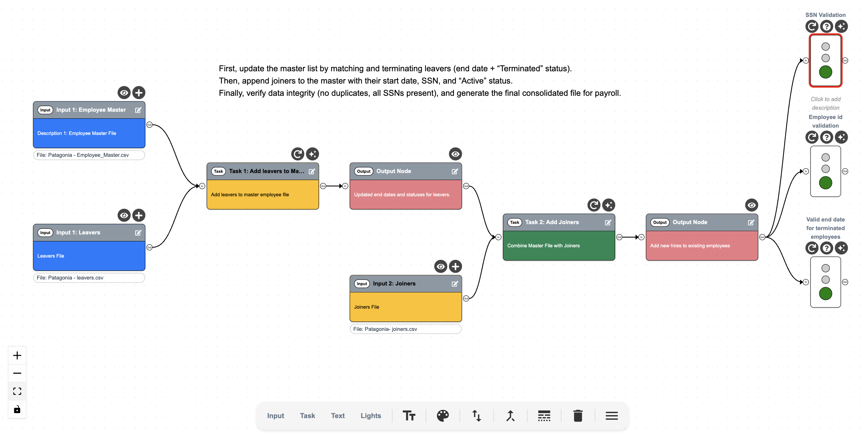Click the AI sparkle icon above Task 2
868x435 pixels.
point(609,205)
